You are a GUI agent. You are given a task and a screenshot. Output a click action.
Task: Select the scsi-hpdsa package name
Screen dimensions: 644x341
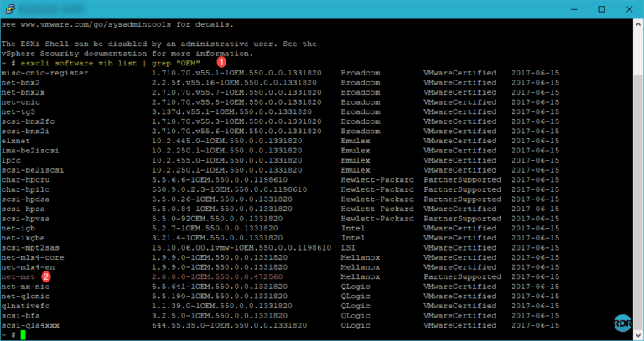(x=25, y=199)
